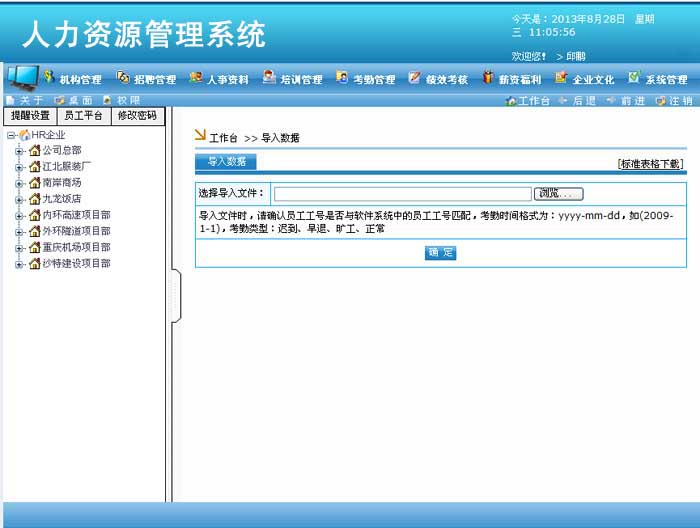Collapse the HR企业 root node
The height and width of the screenshot is (528, 700).
(x=10, y=135)
